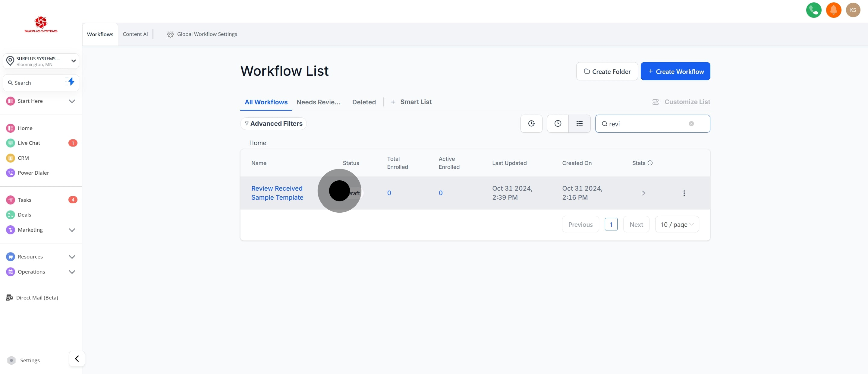Viewport: 868px width, 374px height.
Task: Click the lightning bolt quick actions icon
Action: [71, 82]
